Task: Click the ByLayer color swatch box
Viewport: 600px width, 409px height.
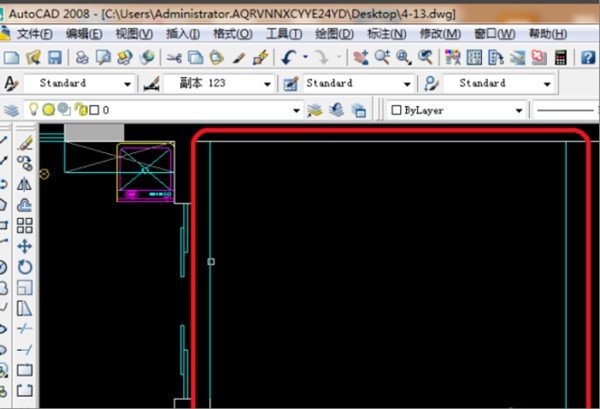Action: click(396, 110)
